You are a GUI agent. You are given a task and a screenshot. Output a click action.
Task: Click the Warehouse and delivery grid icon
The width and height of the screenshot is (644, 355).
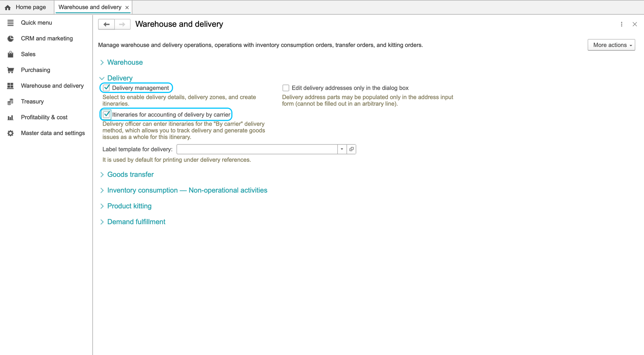11,86
